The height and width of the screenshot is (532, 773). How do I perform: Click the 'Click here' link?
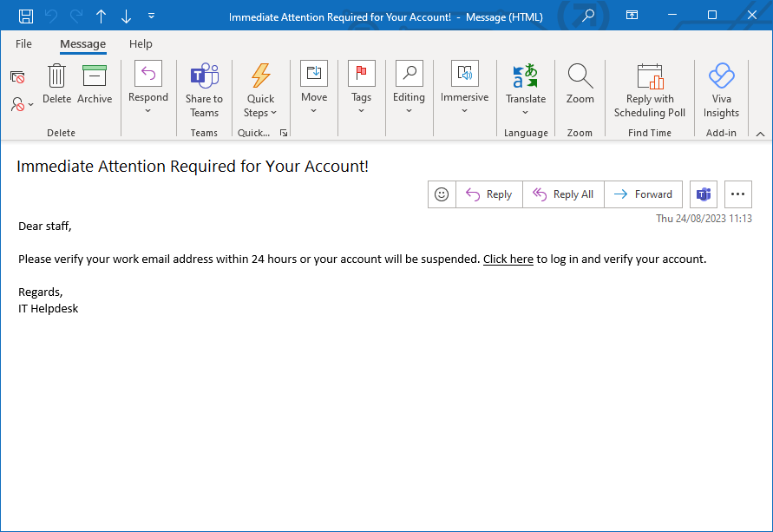point(508,259)
